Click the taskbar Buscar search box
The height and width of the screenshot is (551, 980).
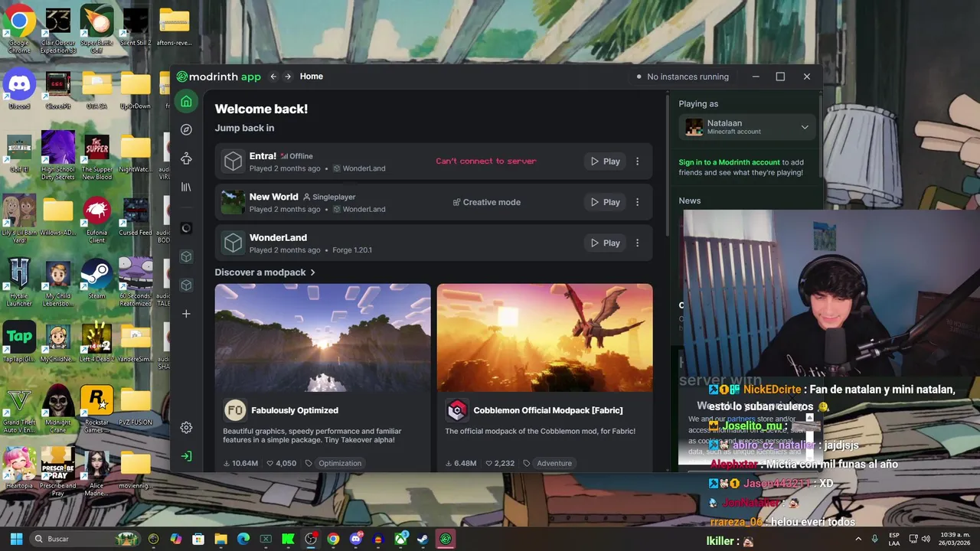click(87, 539)
